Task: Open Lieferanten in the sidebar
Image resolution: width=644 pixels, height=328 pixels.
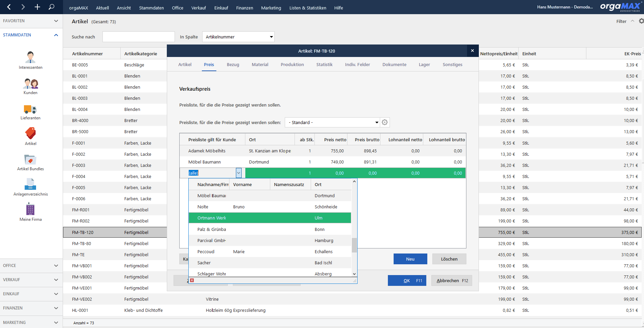Action: pos(30,112)
